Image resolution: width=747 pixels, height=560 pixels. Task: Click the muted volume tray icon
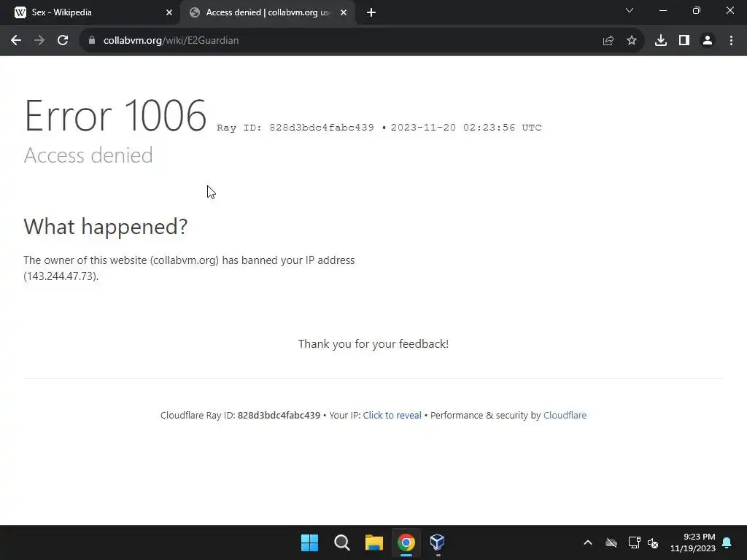(x=653, y=542)
